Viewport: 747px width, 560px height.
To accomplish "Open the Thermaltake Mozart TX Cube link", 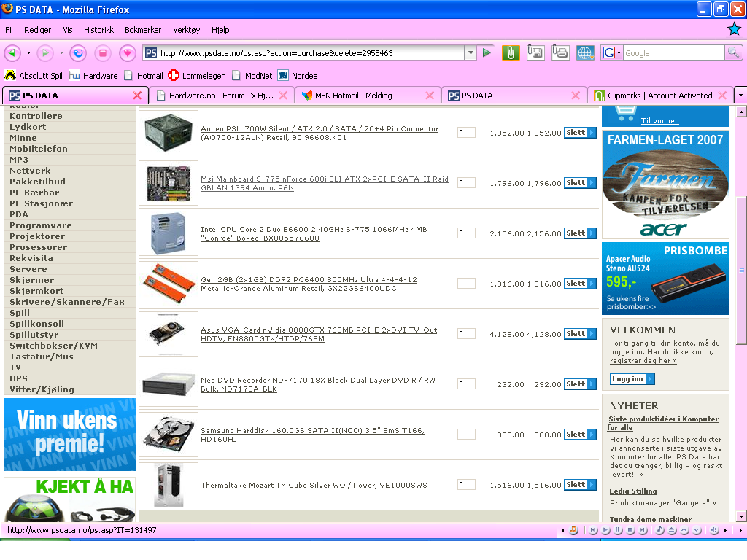I will (314, 485).
